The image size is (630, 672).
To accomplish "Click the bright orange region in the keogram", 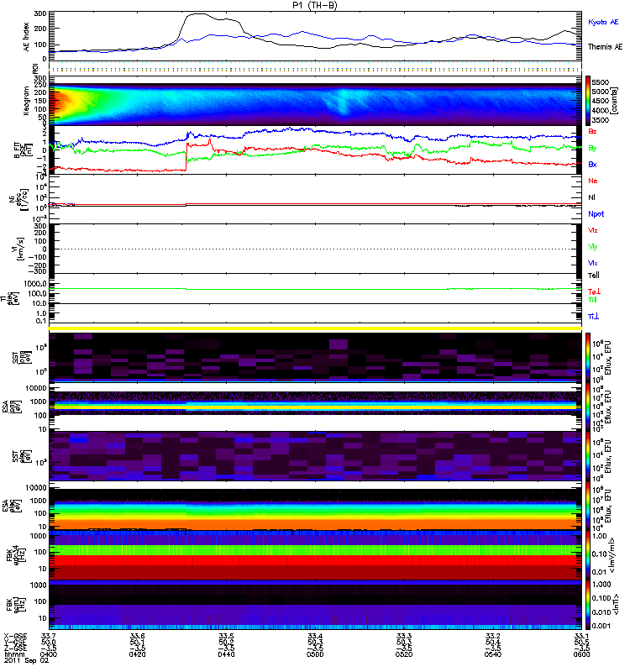I will (x=60, y=102).
